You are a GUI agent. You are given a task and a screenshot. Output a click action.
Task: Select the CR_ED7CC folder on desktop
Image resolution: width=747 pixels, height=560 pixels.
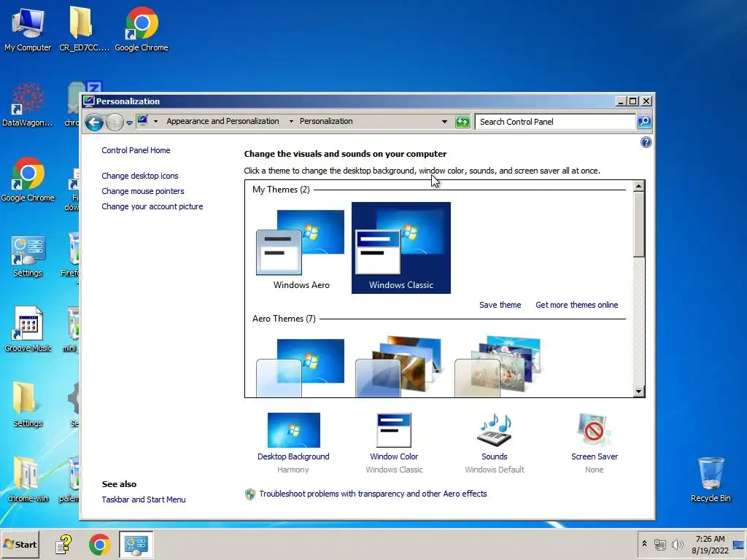click(84, 29)
